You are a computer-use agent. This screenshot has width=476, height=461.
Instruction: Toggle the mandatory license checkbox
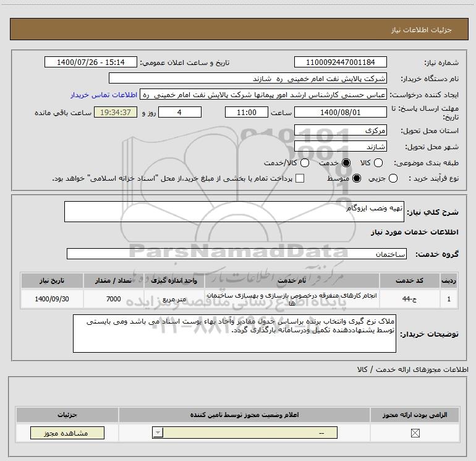pyautogui.click(x=415, y=433)
